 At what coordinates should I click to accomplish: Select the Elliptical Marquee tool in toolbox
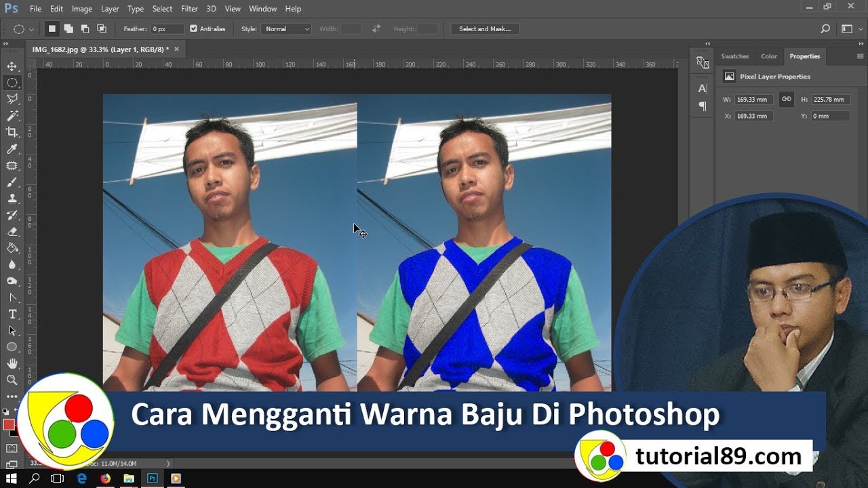12,83
